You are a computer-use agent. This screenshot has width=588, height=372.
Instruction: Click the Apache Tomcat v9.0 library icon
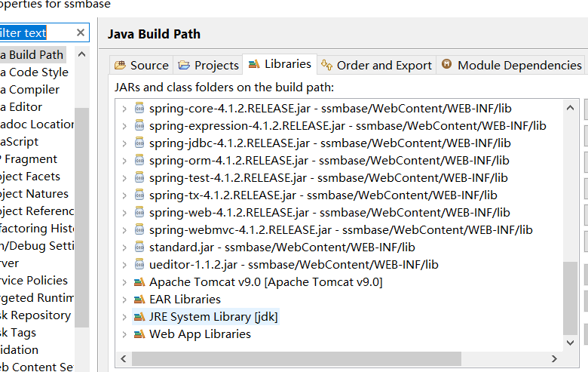[x=139, y=282]
